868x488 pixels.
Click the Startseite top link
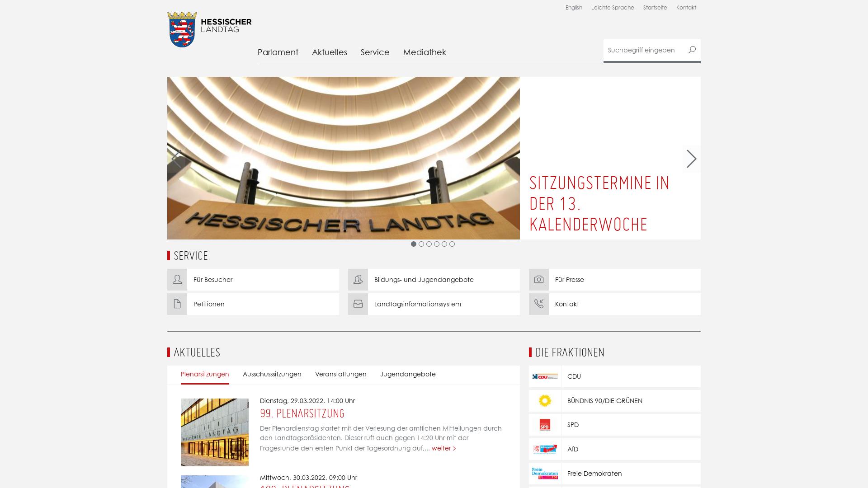pos(655,8)
